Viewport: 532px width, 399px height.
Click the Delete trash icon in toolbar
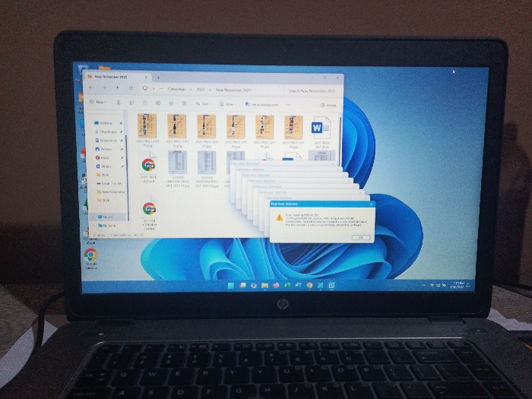(184, 103)
